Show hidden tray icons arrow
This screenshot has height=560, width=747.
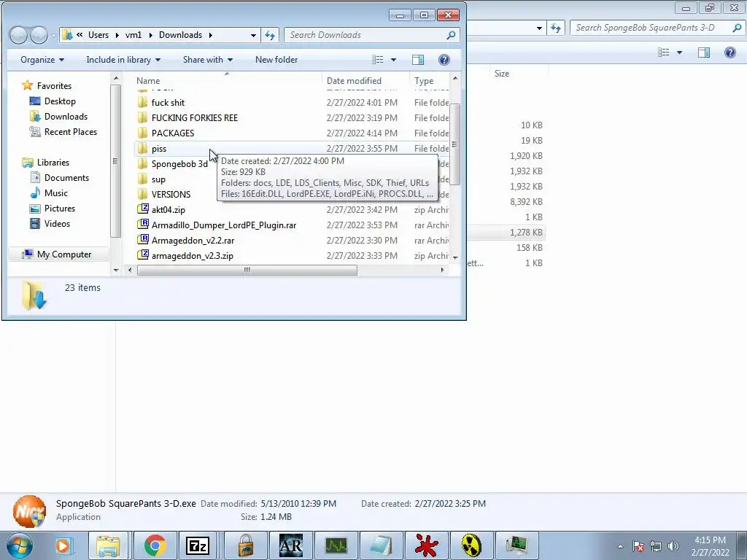pos(620,546)
